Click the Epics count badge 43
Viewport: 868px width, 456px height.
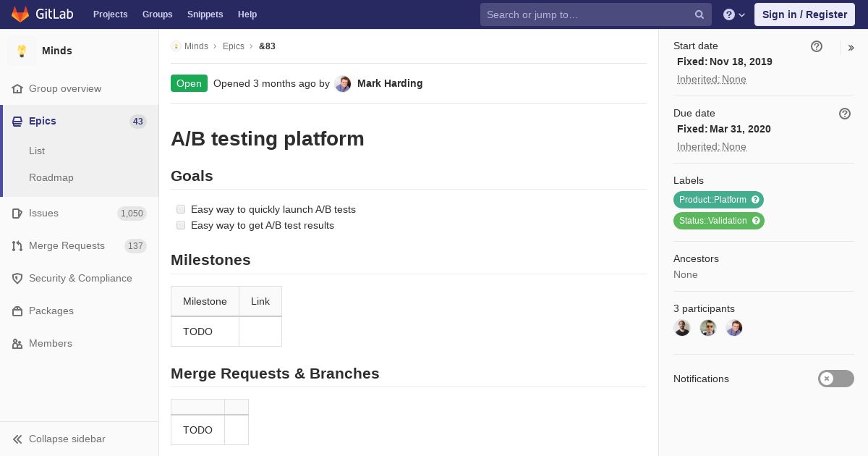tap(138, 122)
